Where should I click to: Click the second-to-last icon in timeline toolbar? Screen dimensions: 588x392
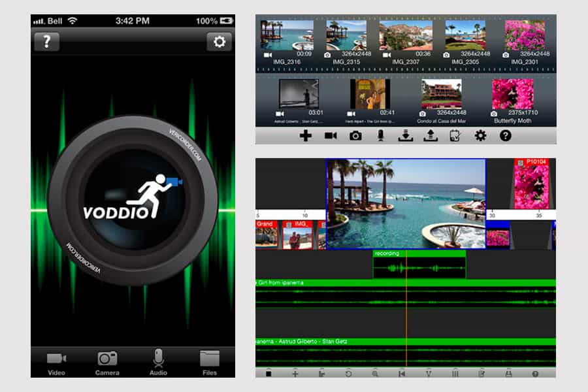click(508, 374)
